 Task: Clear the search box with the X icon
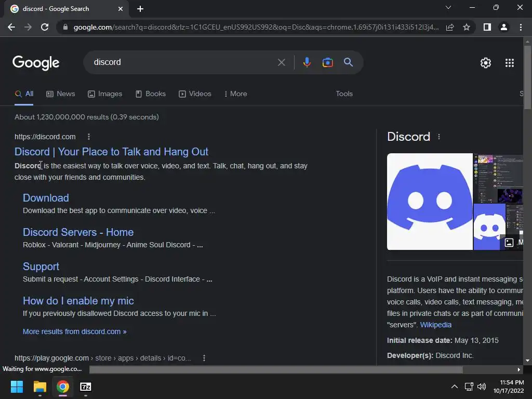281,62
